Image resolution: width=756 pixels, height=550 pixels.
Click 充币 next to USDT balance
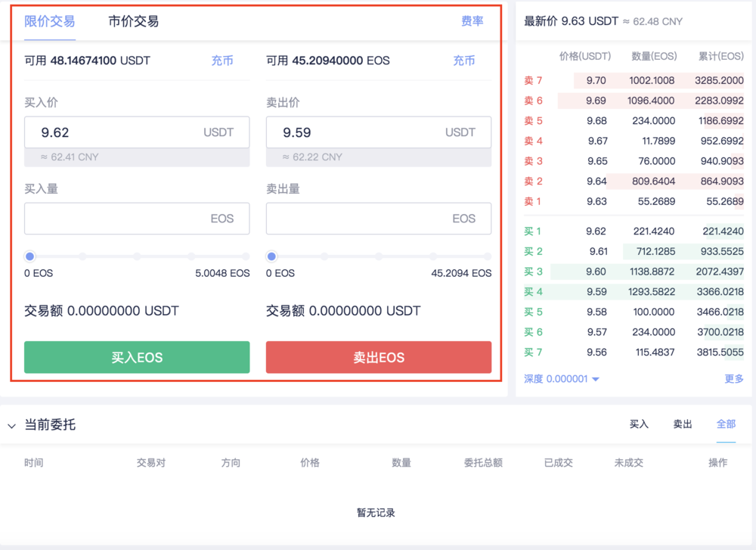tap(223, 61)
